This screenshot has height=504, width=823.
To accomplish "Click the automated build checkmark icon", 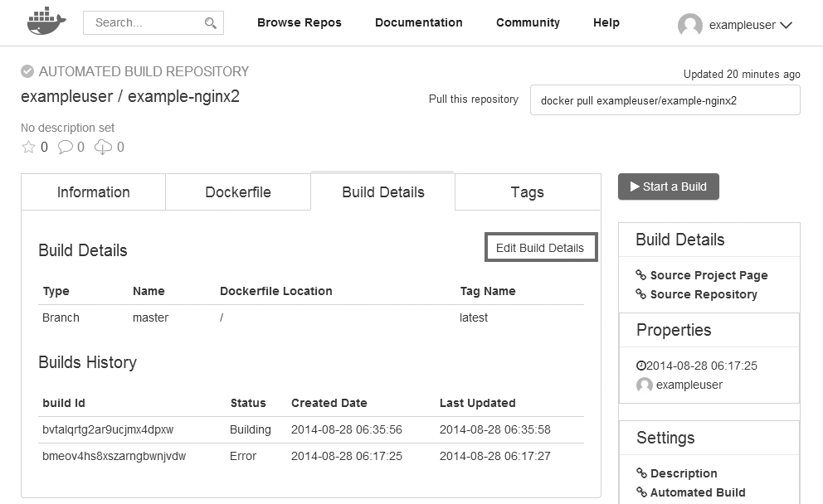I will point(27,71).
